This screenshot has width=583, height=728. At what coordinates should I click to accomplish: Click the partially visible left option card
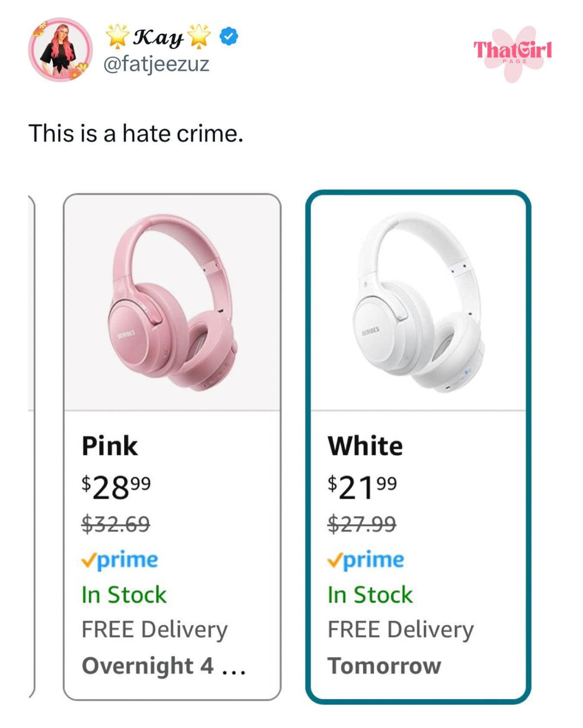tap(31, 445)
